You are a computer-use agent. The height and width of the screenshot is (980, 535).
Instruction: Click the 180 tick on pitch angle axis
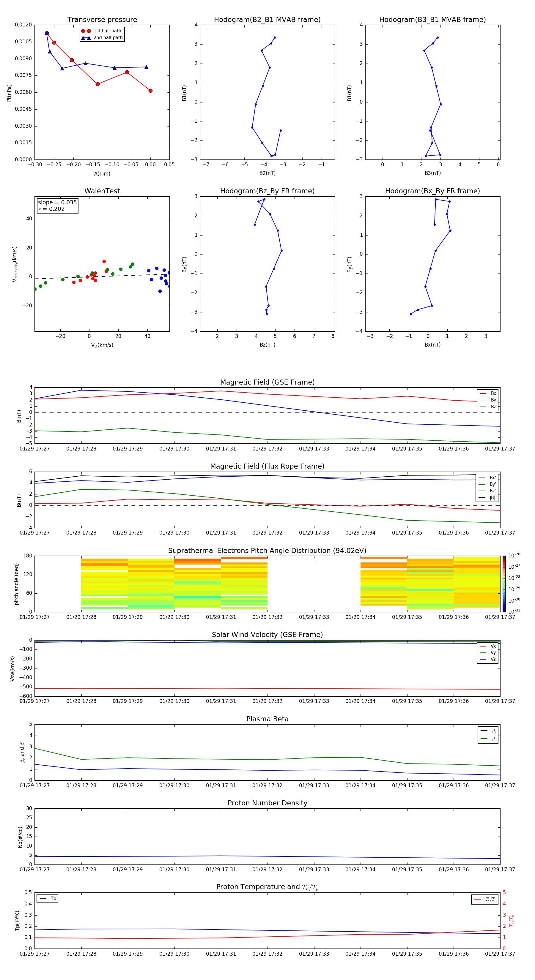click(x=28, y=556)
